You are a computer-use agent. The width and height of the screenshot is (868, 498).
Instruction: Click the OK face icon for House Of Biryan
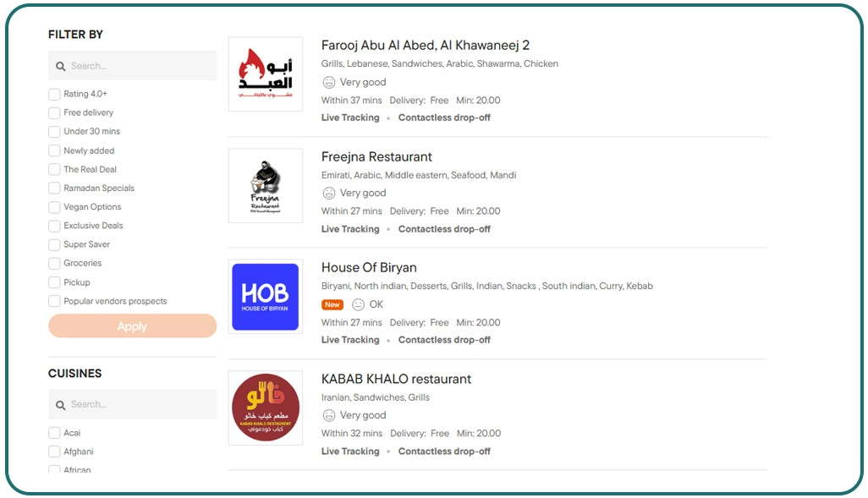coord(358,304)
